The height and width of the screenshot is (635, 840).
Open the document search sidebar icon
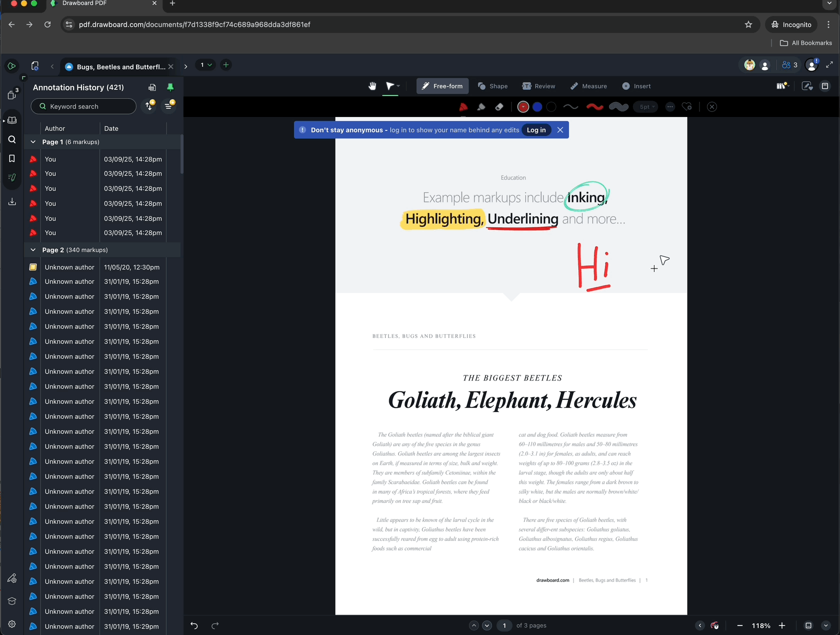pos(12,139)
